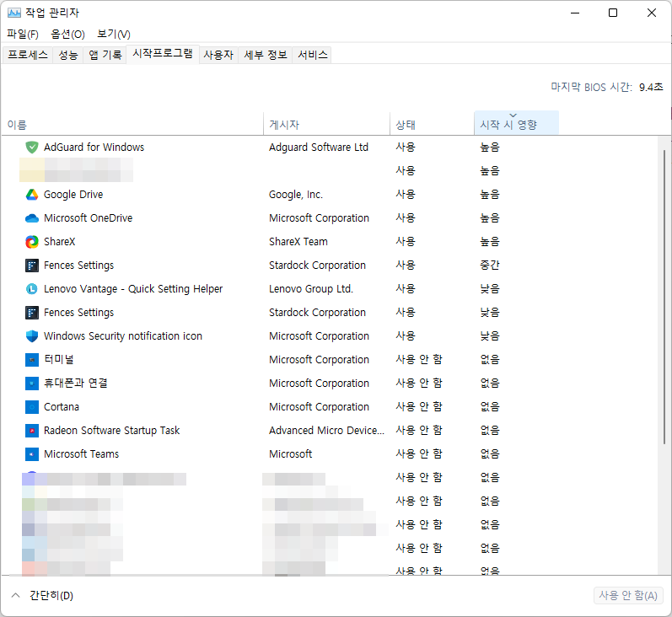672x617 pixels.
Task: Click the 중간 impact value
Action: click(x=490, y=266)
